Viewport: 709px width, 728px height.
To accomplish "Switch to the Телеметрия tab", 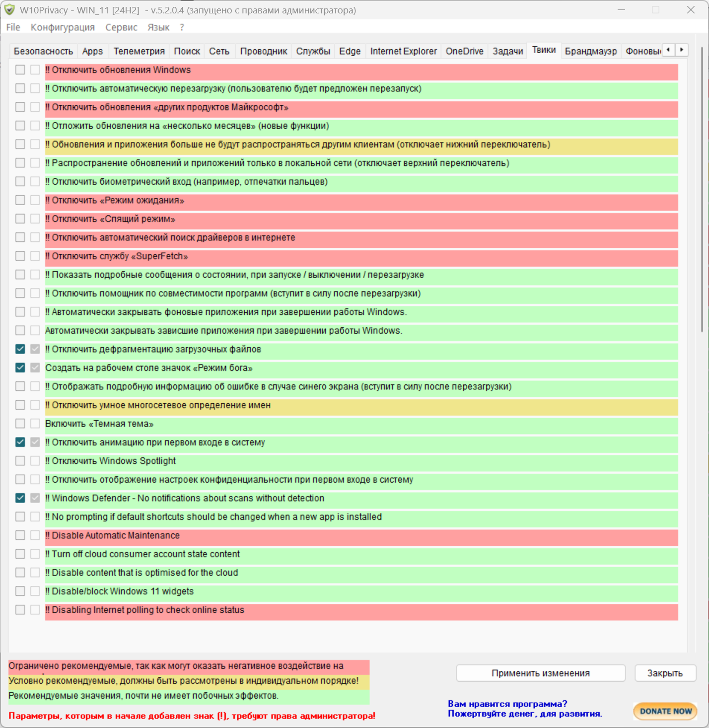I will pyautogui.click(x=139, y=51).
